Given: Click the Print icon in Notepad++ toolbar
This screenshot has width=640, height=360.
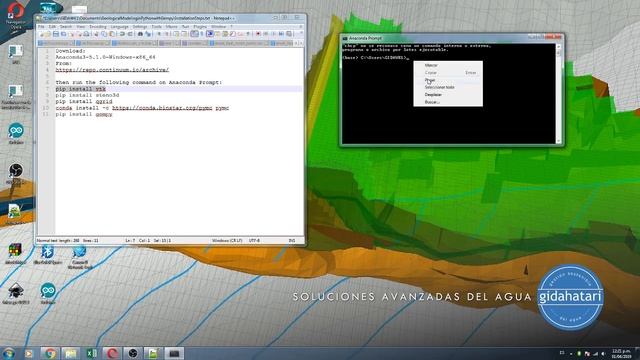Looking at the screenshot, I should pyautogui.click(x=86, y=34).
